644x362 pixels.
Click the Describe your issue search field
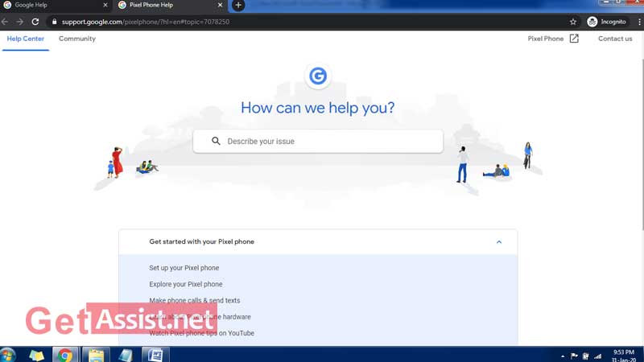pyautogui.click(x=330, y=142)
